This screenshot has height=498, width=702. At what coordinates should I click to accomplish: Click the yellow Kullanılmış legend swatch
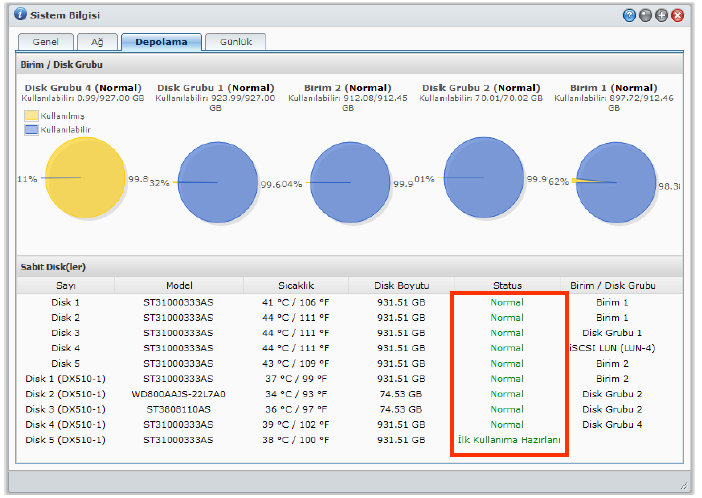point(31,116)
